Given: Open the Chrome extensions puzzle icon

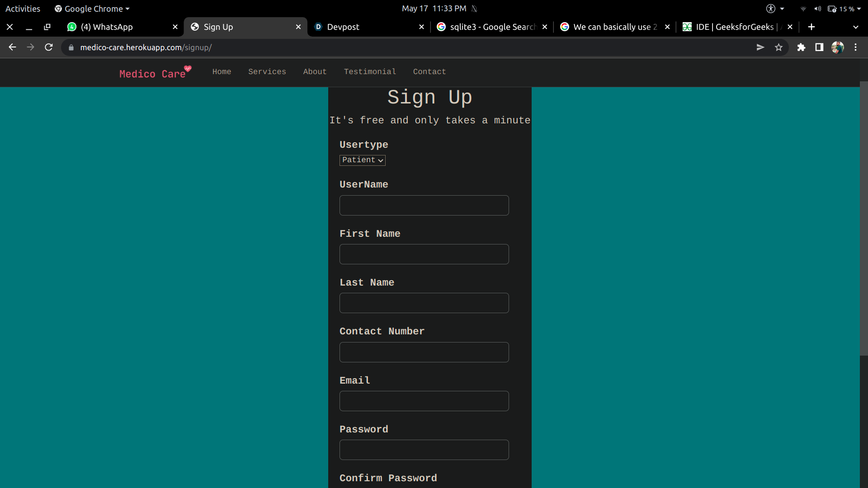Looking at the screenshot, I should coord(801,47).
